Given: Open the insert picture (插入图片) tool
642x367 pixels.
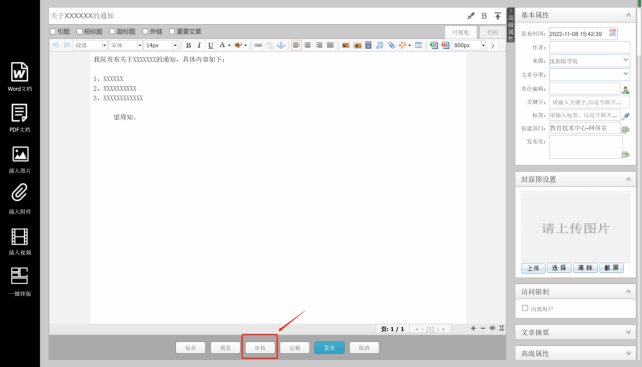Looking at the screenshot, I should tap(20, 154).
